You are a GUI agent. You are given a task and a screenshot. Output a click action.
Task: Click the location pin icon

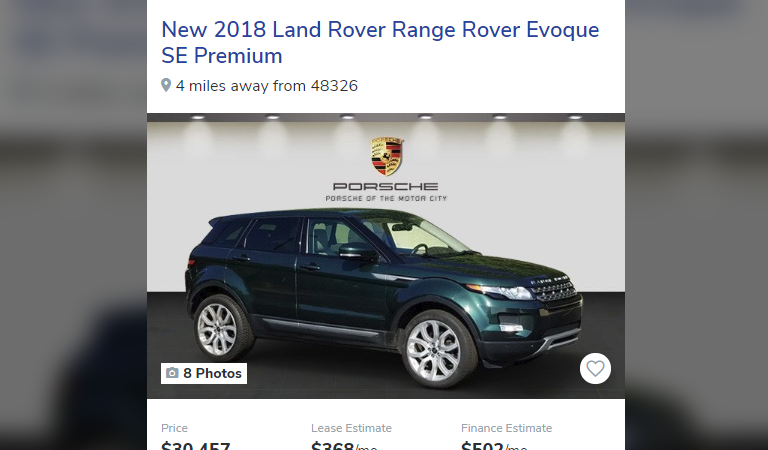click(166, 85)
